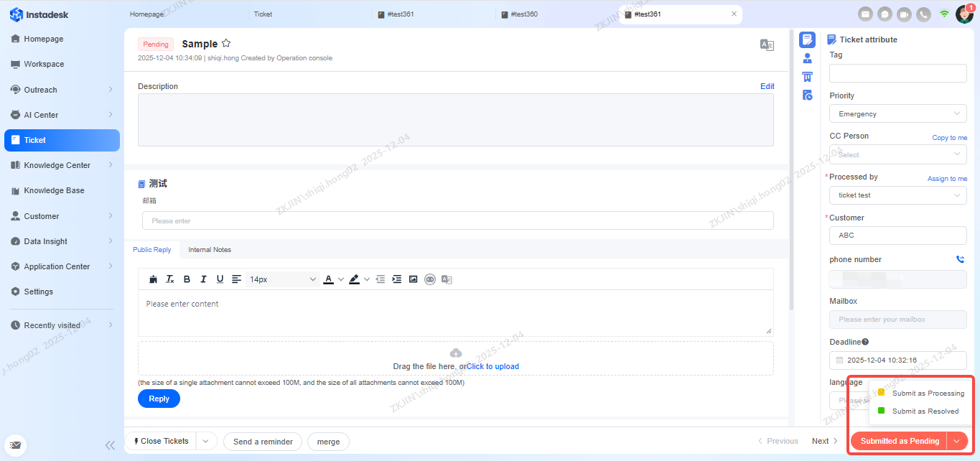The image size is (980, 461).
Task: Click the blue Reply button
Action: (x=159, y=399)
